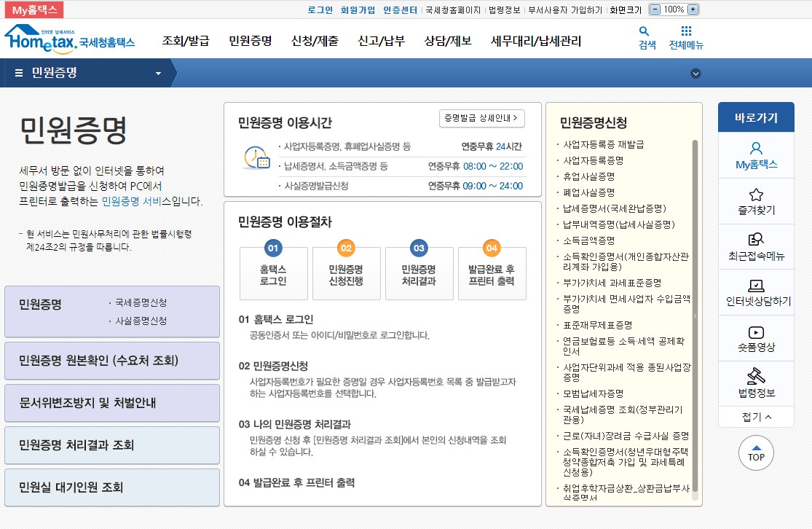The image size is (812, 529).
Task: Select the My홈택스 person icon in sidebar
Action: pyautogui.click(x=757, y=149)
